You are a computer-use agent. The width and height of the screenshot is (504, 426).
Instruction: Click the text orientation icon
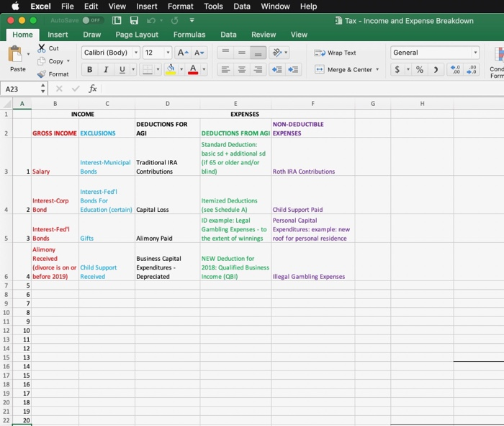pos(276,53)
